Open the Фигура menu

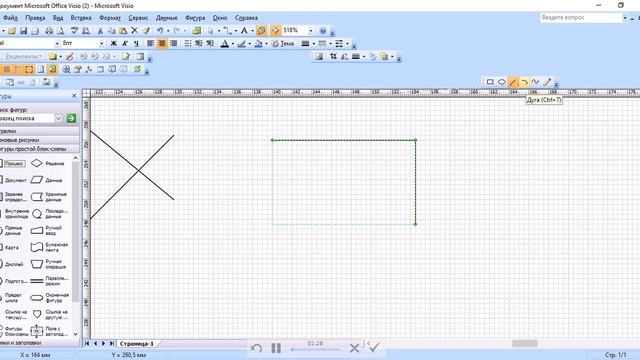[x=195, y=18]
